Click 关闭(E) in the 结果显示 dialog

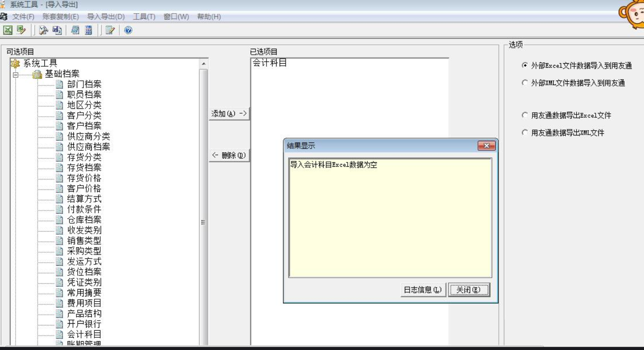[x=469, y=290]
